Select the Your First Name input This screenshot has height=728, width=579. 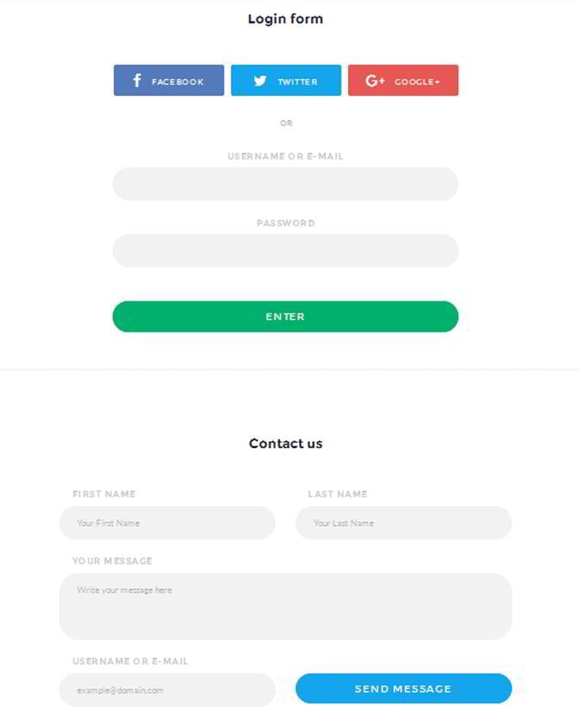click(x=168, y=522)
